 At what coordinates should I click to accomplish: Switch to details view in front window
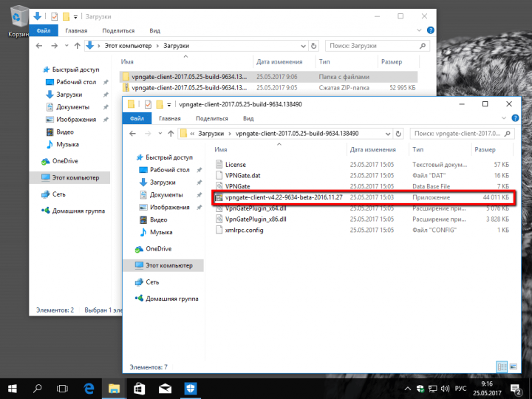point(502,366)
